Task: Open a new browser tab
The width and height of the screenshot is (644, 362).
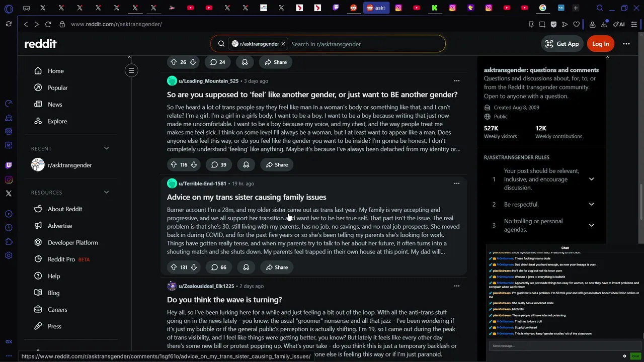Action: 576,8
